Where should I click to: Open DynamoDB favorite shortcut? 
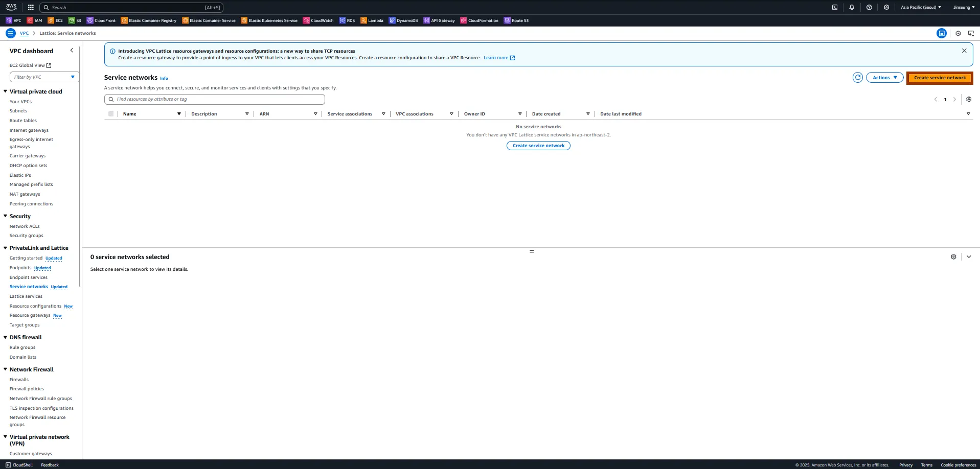coord(403,20)
